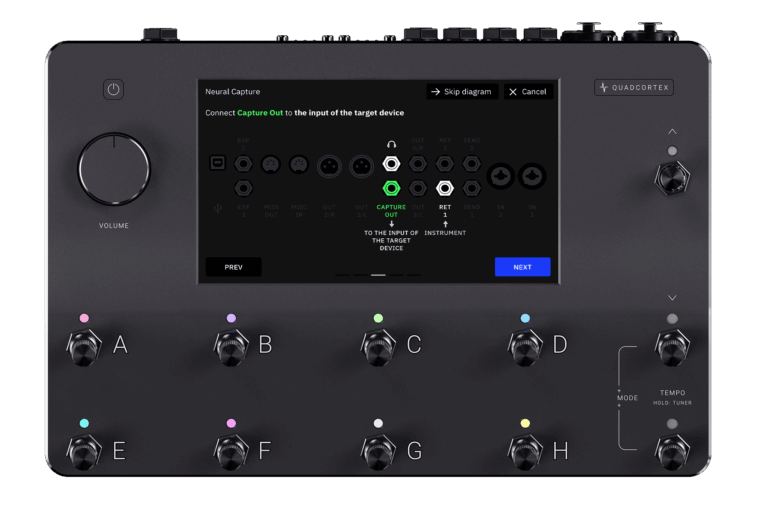Click the Volume knob

(x=113, y=170)
